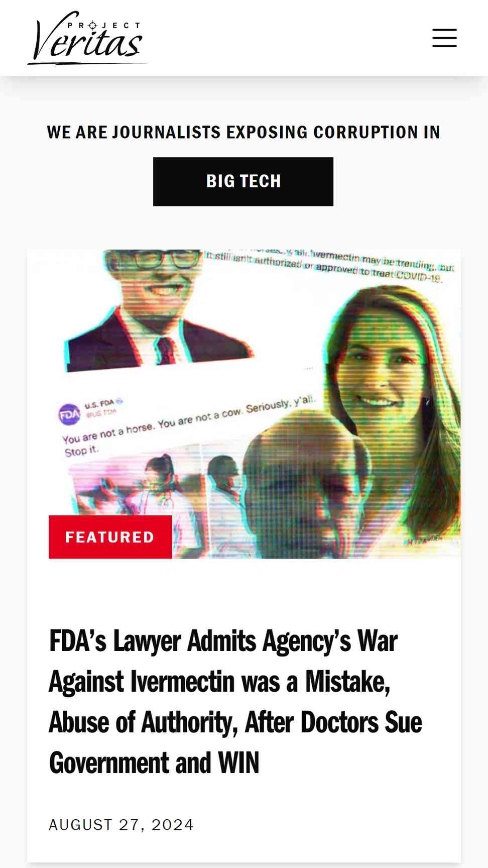Click the Veritas script wordmark
Viewport: 488px width, 868px height.
pos(86,43)
